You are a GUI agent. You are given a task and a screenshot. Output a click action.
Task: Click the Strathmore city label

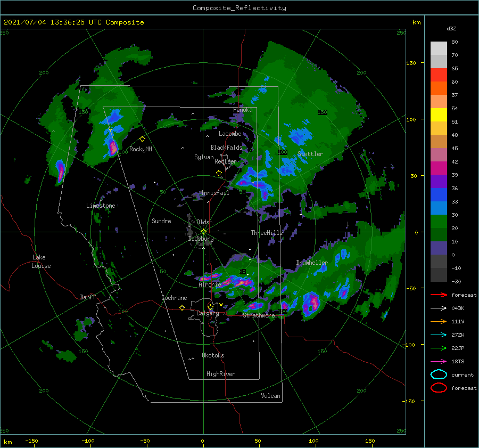[259, 315]
